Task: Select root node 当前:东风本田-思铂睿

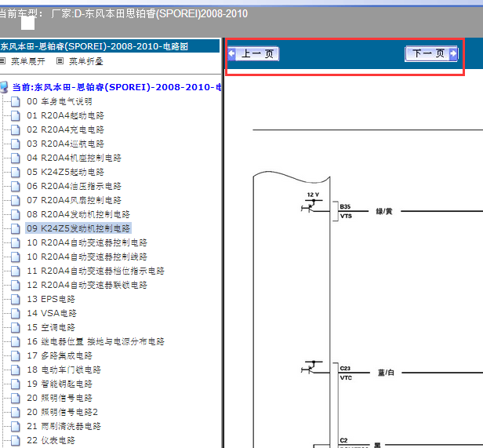Action: tap(116, 87)
